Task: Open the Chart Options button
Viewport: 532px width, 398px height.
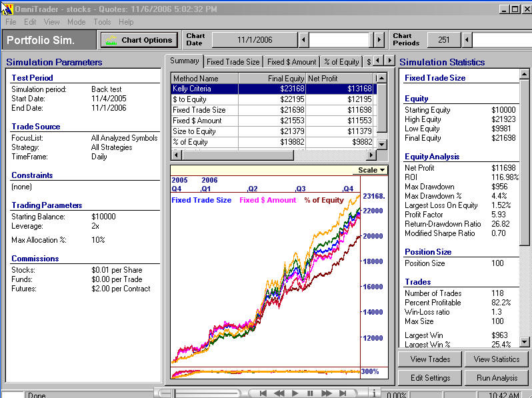Action: (x=139, y=40)
